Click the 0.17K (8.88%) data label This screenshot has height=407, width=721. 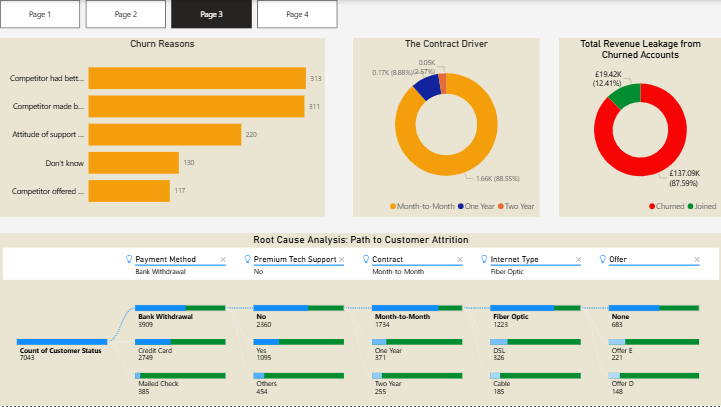393,73
